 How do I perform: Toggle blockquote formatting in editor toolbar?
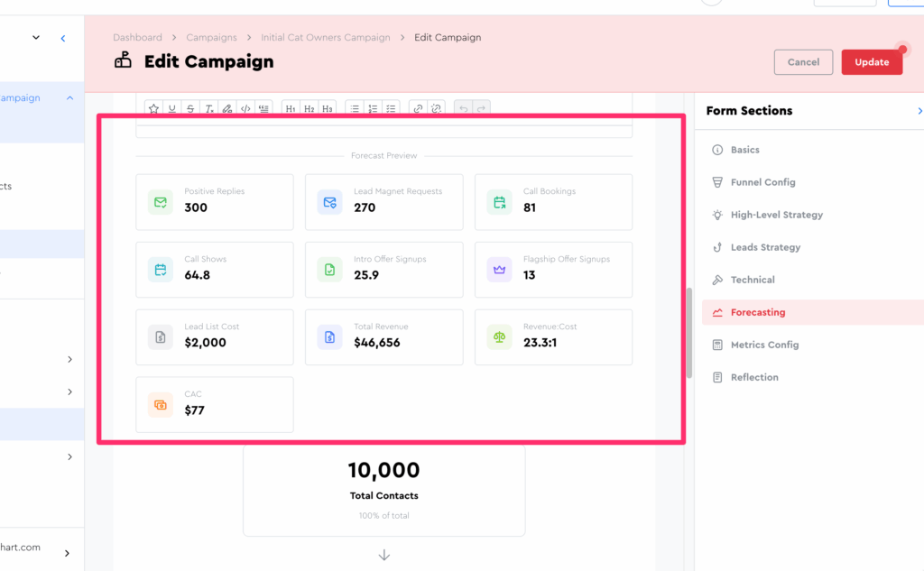pos(264,108)
